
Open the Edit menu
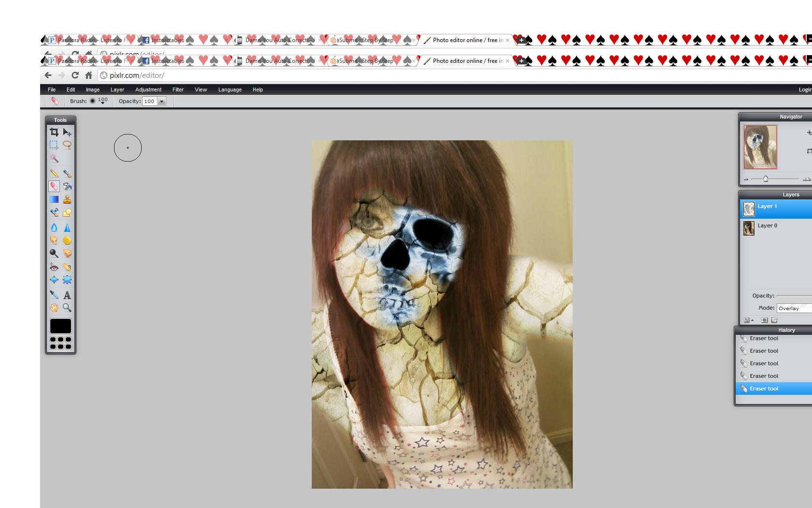pyautogui.click(x=71, y=90)
